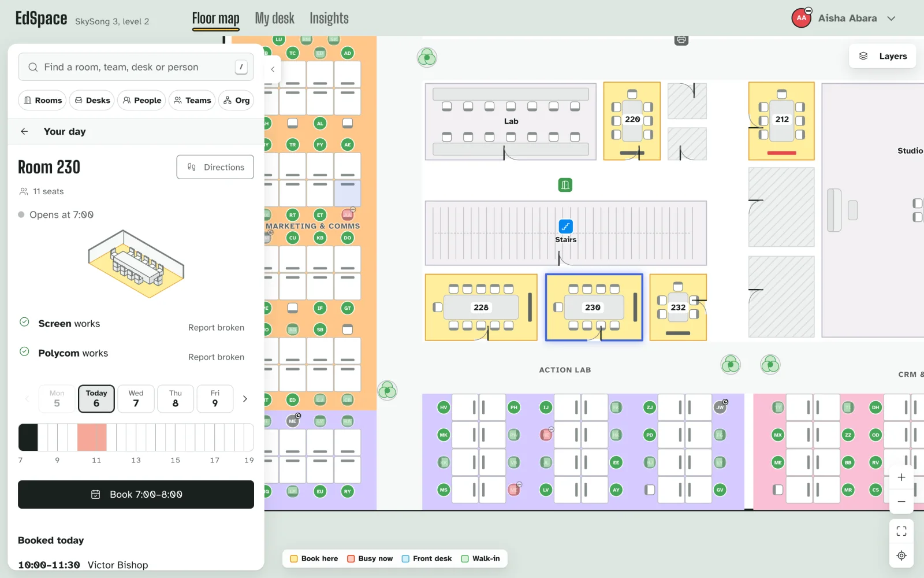924x578 pixels.
Task: Get Directions to Room 230
Action: [215, 167]
